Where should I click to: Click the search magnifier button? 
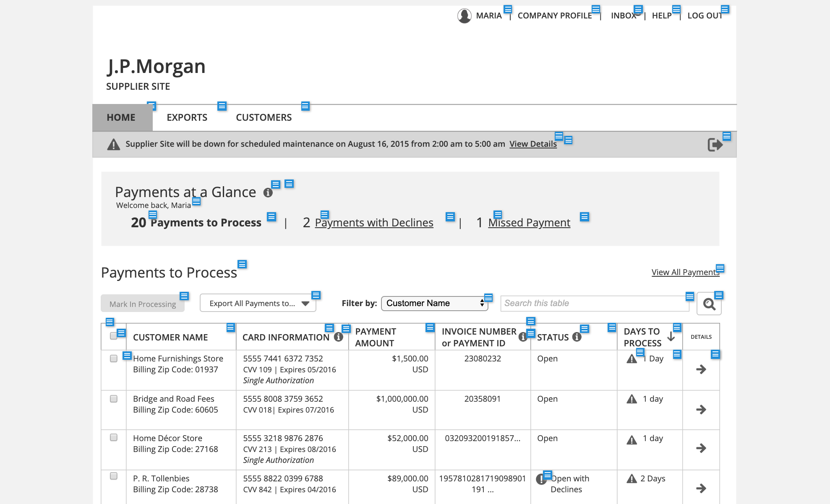709,304
